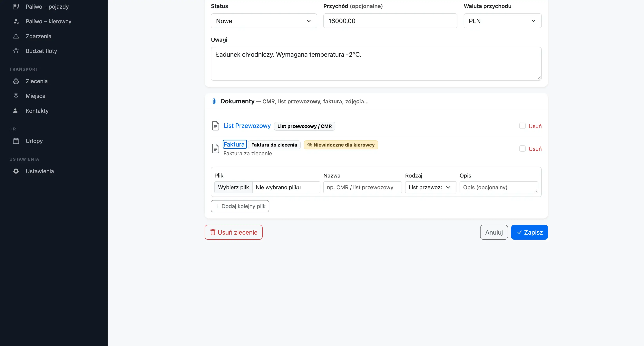The height and width of the screenshot is (346, 644).
Task: Open the Status dropdown showing Nowe
Action: click(x=264, y=21)
